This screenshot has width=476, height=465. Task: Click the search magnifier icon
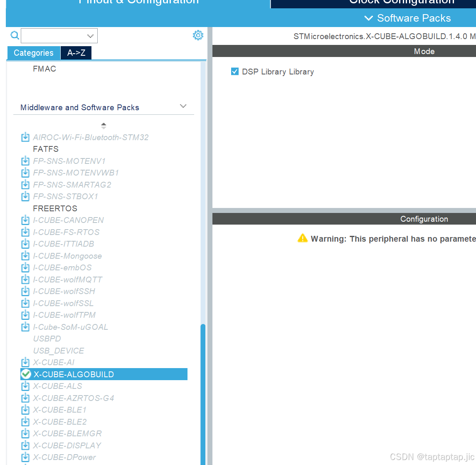pyautogui.click(x=15, y=35)
